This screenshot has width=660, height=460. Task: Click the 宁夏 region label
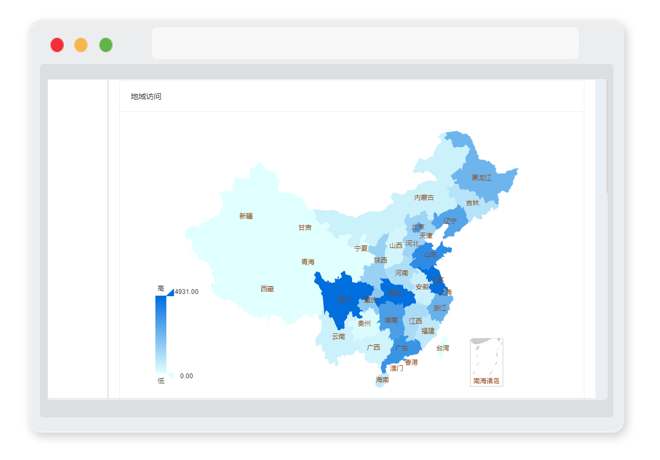pyautogui.click(x=361, y=248)
